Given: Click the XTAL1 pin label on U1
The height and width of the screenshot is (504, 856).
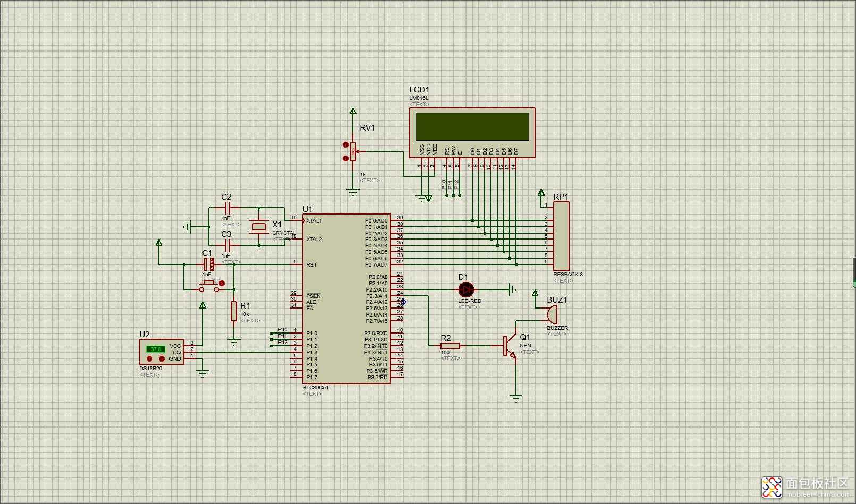Looking at the screenshot, I should [314, 221].
